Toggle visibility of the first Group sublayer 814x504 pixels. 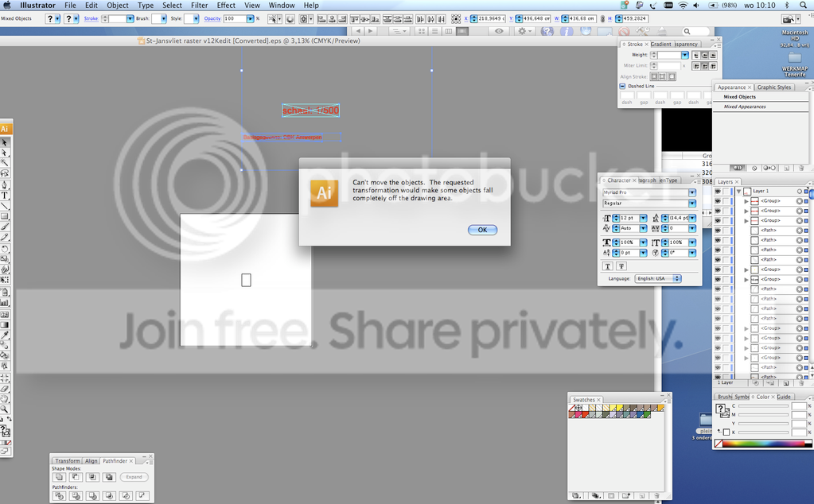point(718,200)
